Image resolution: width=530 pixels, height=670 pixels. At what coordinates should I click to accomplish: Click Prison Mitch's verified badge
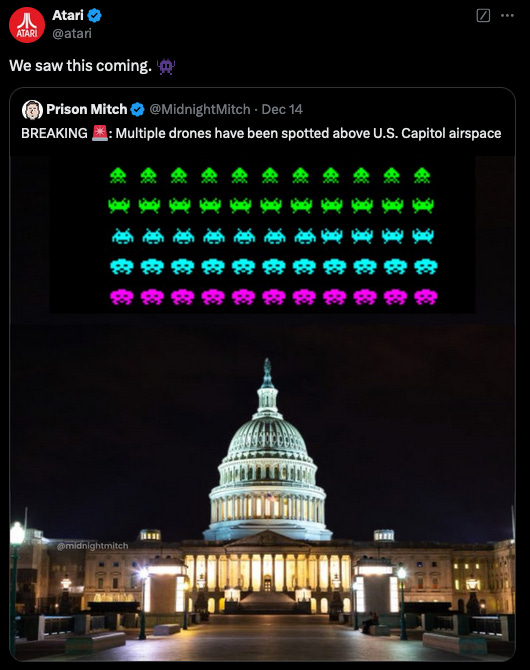(x=137, y=110)
